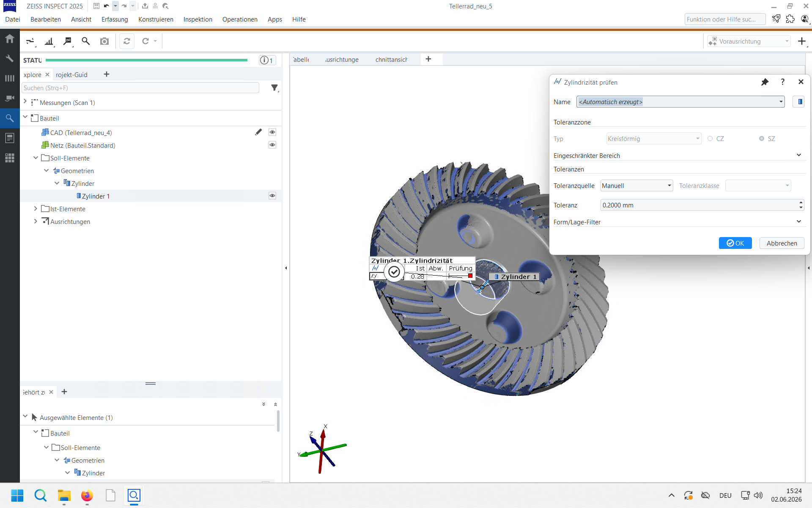Click the edit pencil on CAD row
The width and height of the screenshot is (812, 508).
[258, 132]
